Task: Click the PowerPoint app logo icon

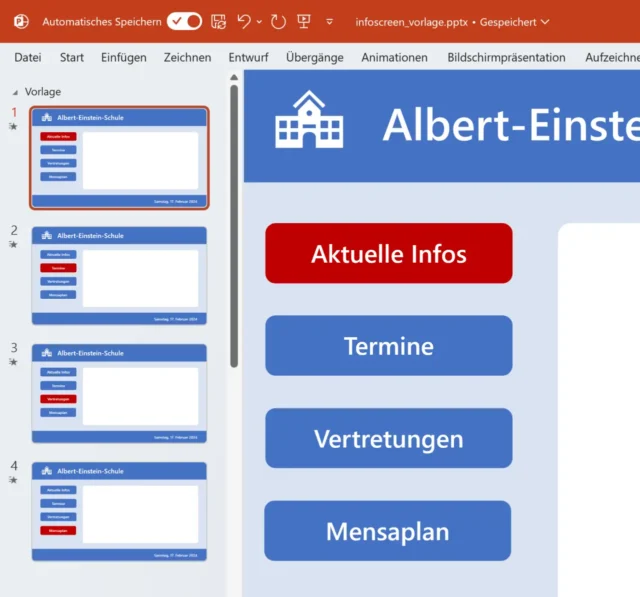Action: pyautogui.click(x=21, y=21)
